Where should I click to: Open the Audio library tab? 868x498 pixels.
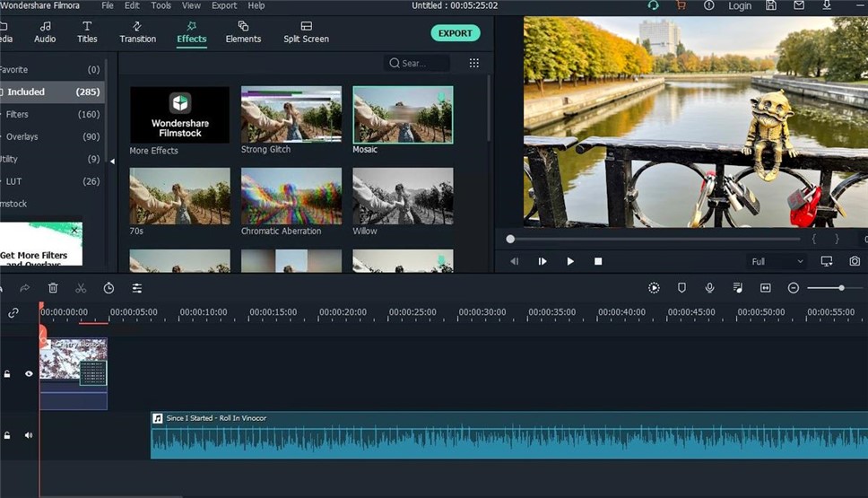[x=45, y=32]
